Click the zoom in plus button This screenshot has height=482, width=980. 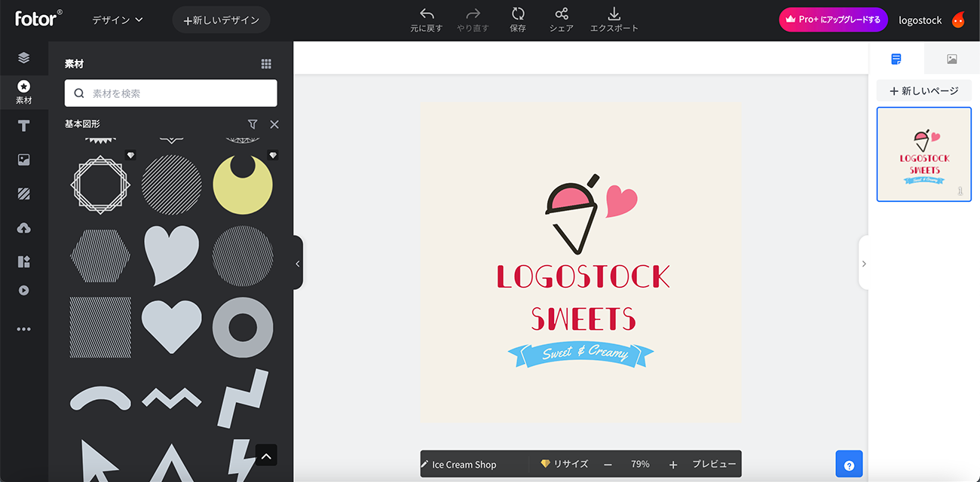coord(673,465)
